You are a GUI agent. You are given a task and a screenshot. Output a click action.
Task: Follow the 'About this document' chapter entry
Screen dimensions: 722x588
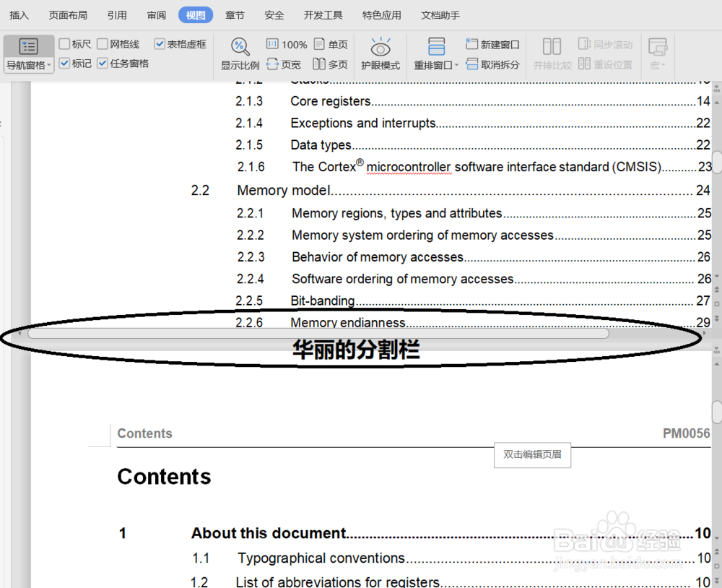click(415, 533)
